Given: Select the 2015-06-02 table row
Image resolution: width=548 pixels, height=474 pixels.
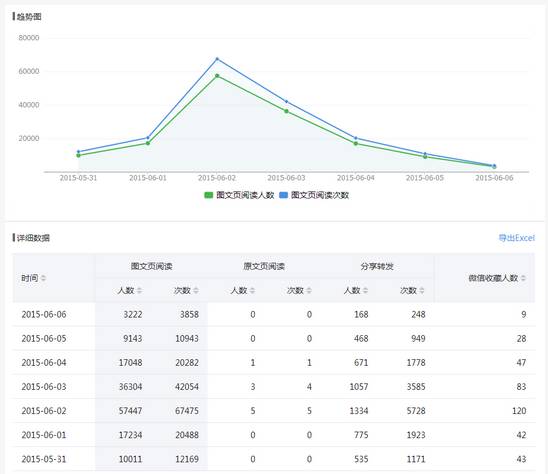Looking at the screenshot, I should click(x=274, y=410).
